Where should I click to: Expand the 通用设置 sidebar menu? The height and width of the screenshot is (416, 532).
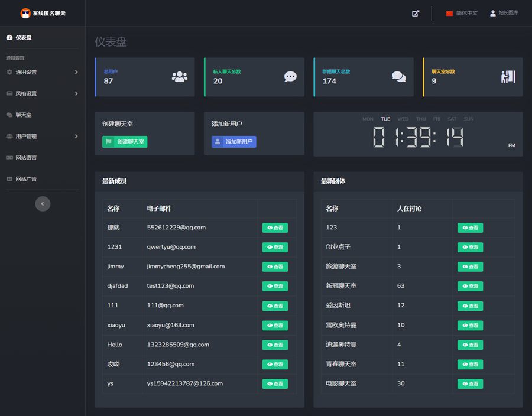(43, 72)
